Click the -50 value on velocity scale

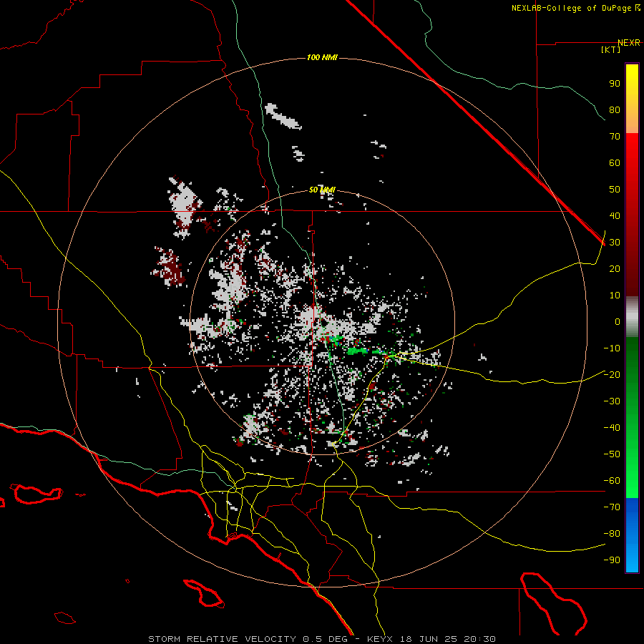612,454
